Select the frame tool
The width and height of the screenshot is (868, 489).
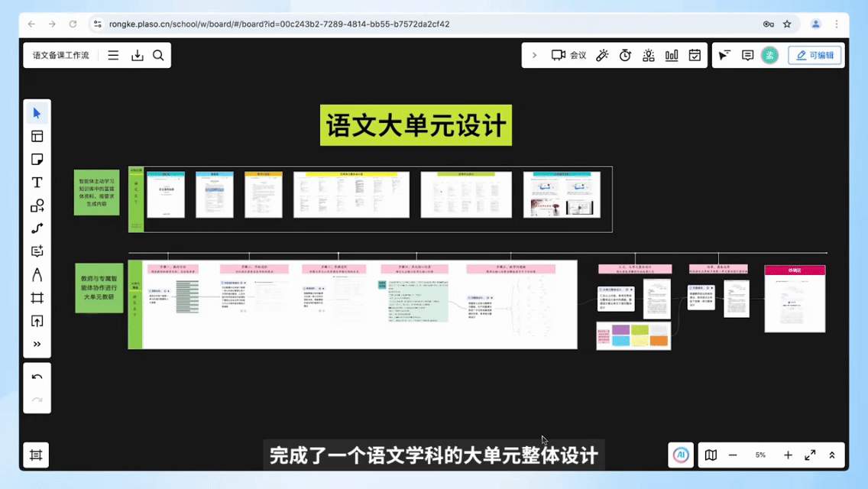click(37, 298)
